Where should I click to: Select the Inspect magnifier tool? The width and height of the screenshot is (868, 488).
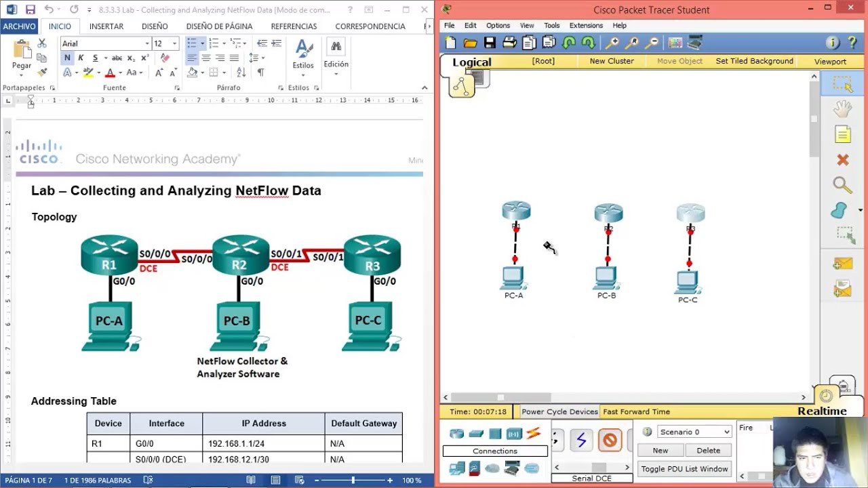[842, 185]
